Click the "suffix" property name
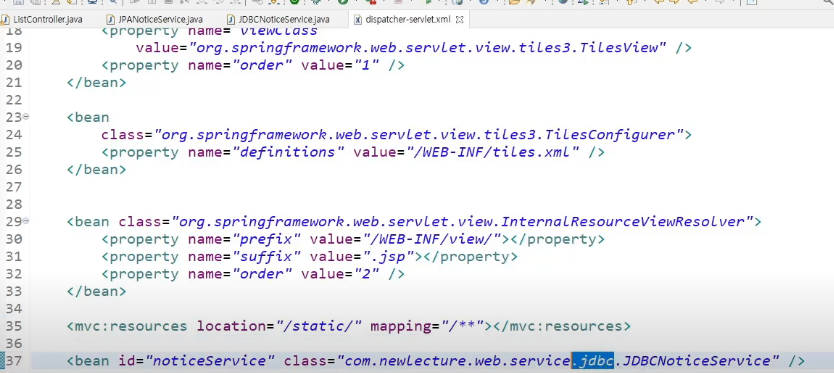Viewport: 834px width, 373px height. coord(267,256)
